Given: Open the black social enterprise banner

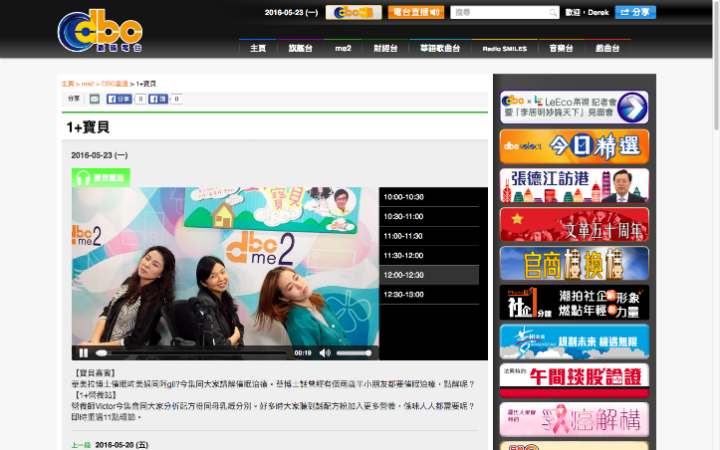Looking at the screenshot, I should tap(574, 303).
